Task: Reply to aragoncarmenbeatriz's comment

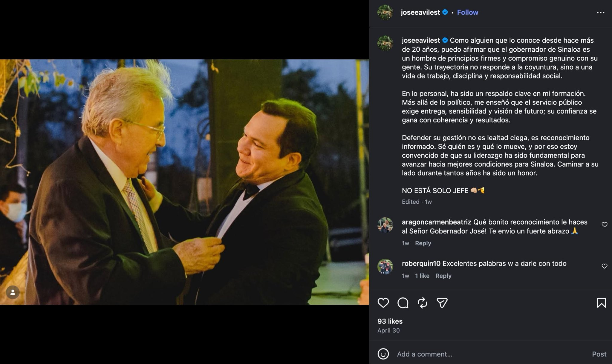Action: pyautogui.click(x=423, y=243)
